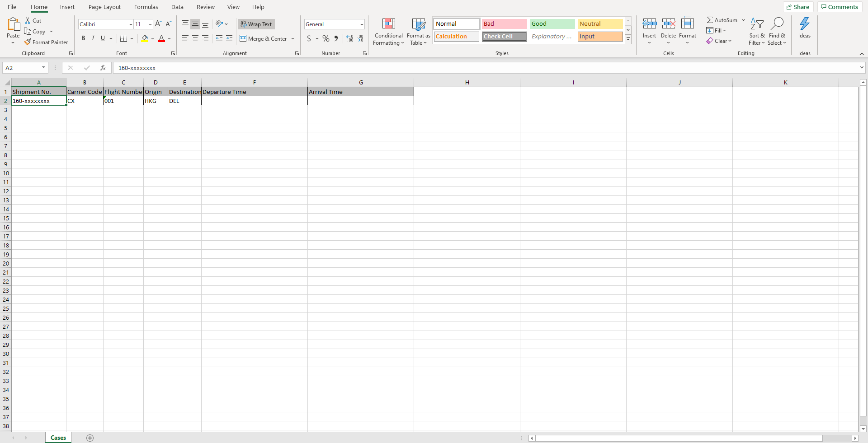This screenshot has height=443, width=868.
Task: Open the Name Box dropdown arrow
Action: (x=44, y=68)
